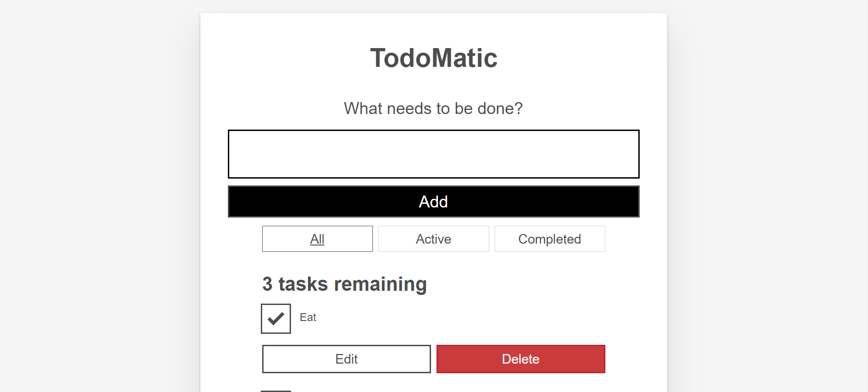Switch to the Active filter
Viewport: 868px width, 392px height.
coord(433,239)
